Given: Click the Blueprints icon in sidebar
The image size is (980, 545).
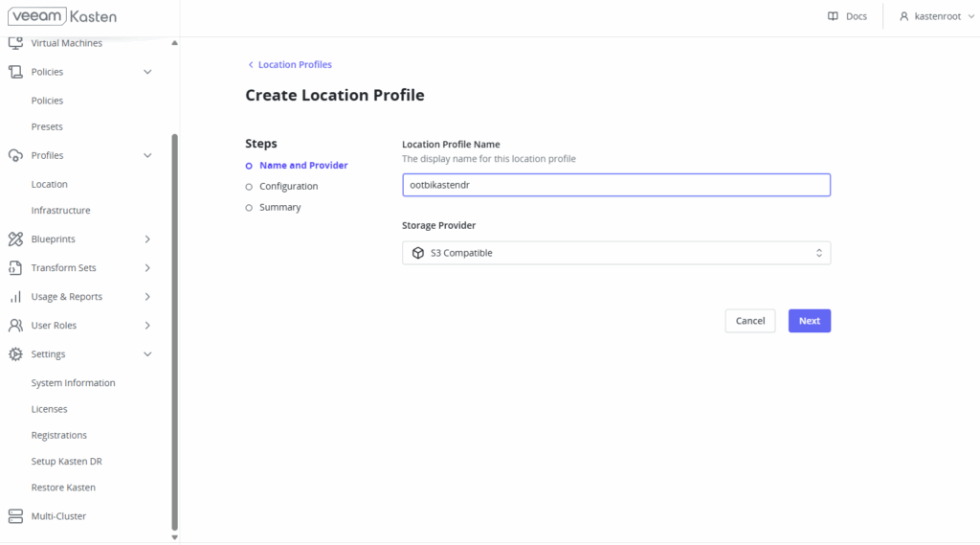Looking at the screenshot, I should point(15,239).
